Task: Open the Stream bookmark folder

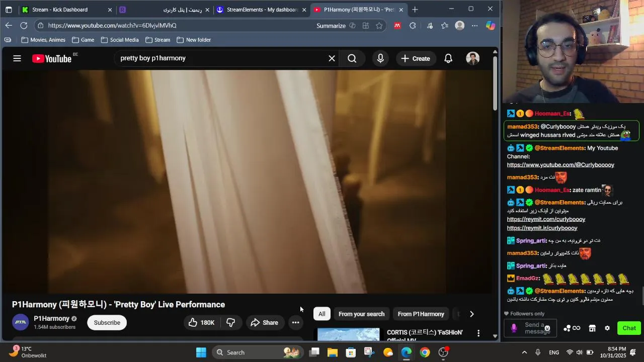Action: pyautogui.click(x=158, y=40)
